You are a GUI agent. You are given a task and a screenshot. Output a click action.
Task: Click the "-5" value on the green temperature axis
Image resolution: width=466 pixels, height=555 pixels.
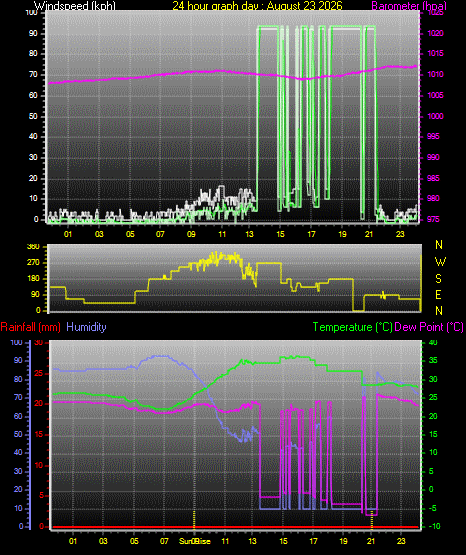click(433, 509)
